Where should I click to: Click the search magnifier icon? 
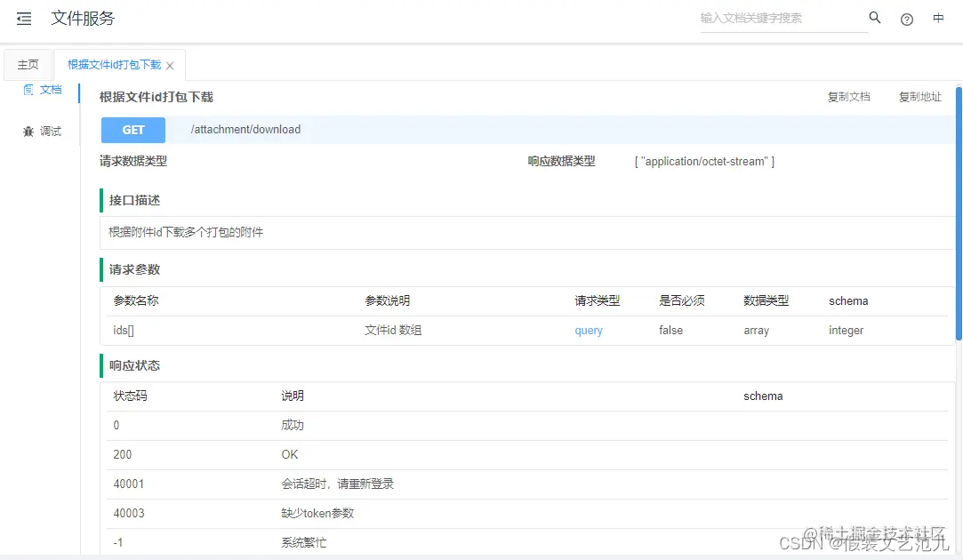(x=875, y=18)
